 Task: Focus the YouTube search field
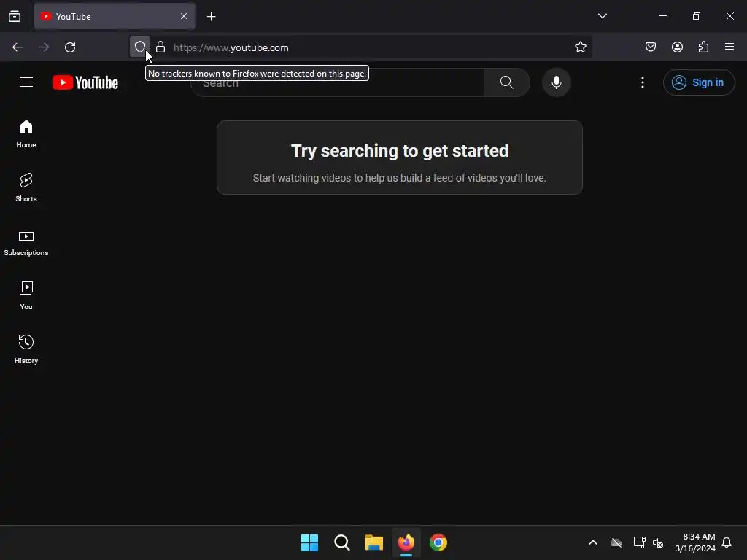coord(337,82)
